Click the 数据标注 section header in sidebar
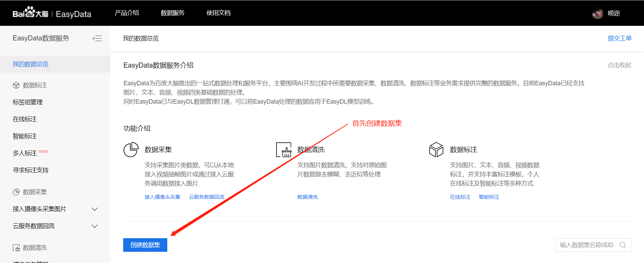Screen dimensions: 644x263 tap(35, 85)
